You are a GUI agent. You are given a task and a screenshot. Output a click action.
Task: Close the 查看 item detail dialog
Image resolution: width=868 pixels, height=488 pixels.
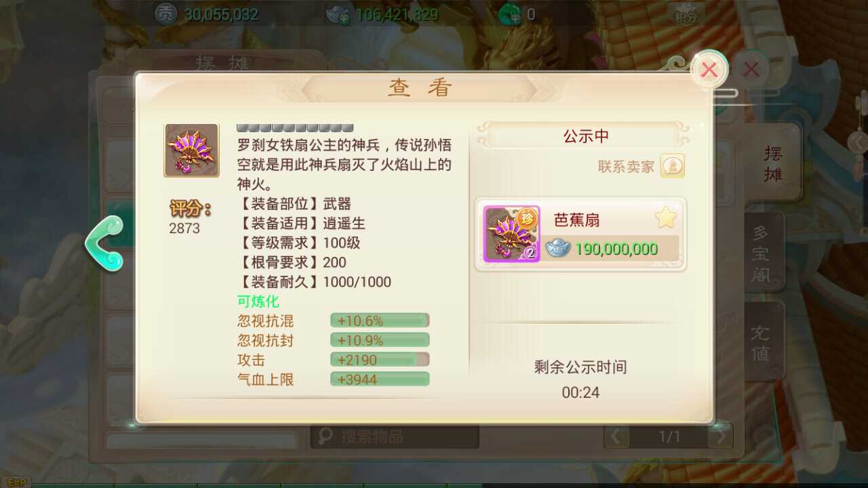[x=709, y=69]
